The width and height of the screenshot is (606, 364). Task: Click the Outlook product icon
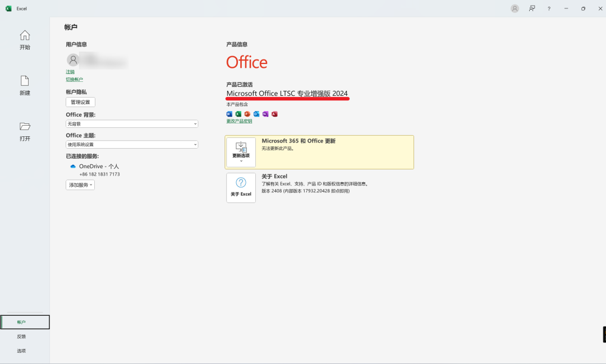coord(256,114)
